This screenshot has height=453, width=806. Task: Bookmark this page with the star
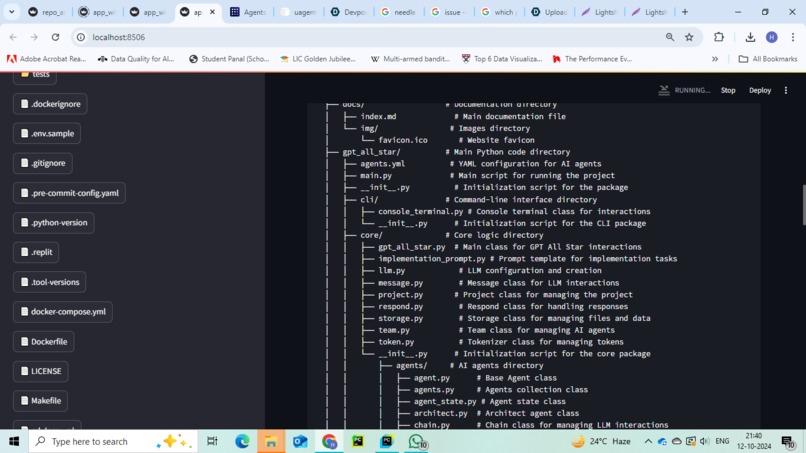[689, 37]
